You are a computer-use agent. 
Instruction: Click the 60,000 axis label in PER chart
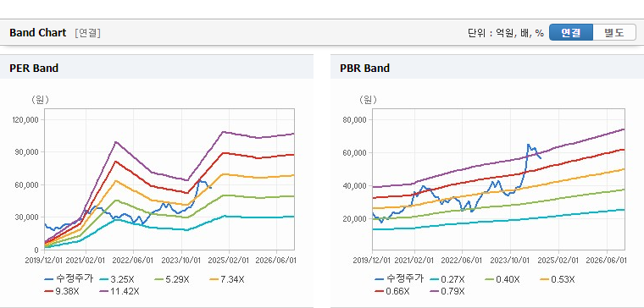point(27,185)
